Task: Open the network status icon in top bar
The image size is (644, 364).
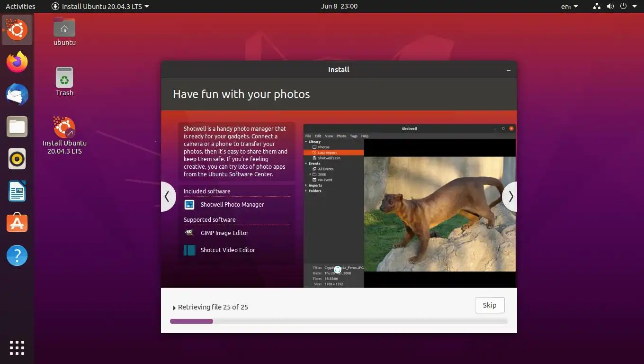Action: (x=597, y=6)
